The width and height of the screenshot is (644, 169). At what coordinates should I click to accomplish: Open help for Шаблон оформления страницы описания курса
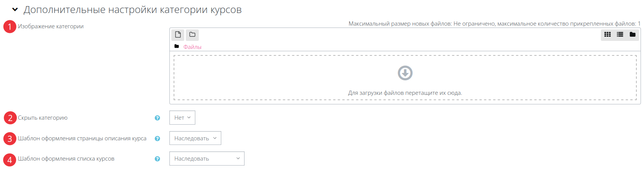tap(157, 138)
